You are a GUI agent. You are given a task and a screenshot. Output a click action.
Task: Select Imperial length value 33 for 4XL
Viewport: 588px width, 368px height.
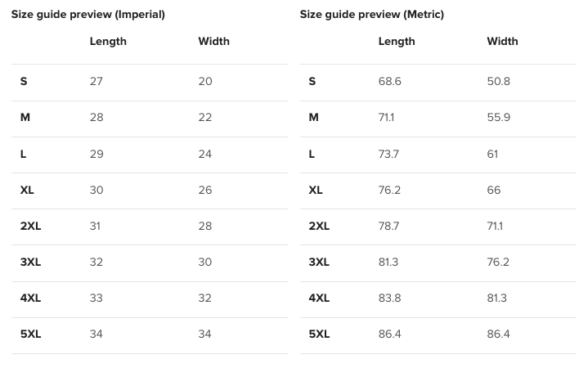tap(97, 298)
